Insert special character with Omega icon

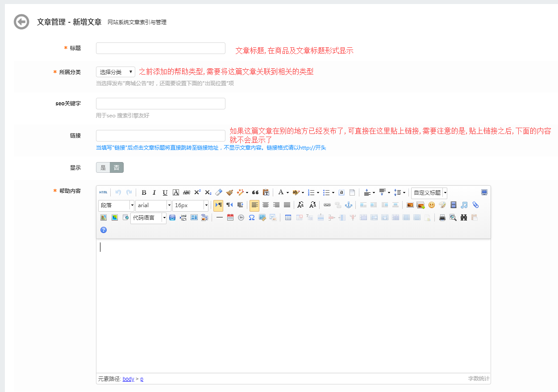(x=252, y=217)
